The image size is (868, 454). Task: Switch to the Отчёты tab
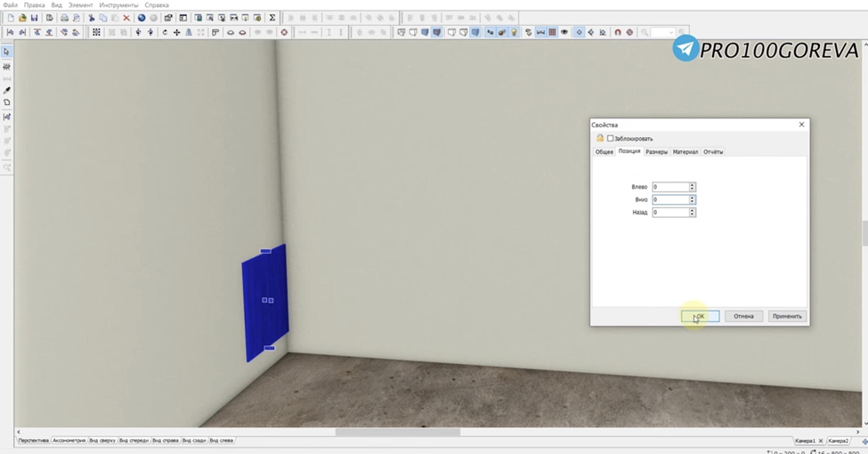click(713, 151)
